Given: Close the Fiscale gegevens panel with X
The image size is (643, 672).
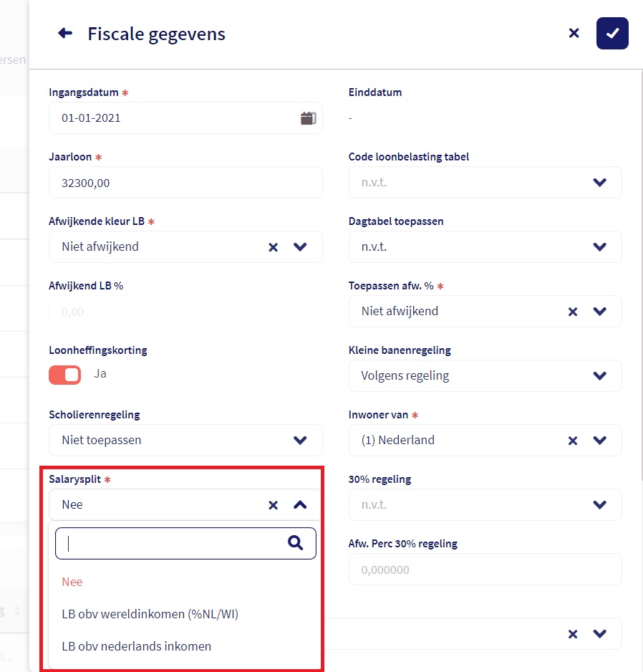Looking at the screenshot, I should point(574,33).
